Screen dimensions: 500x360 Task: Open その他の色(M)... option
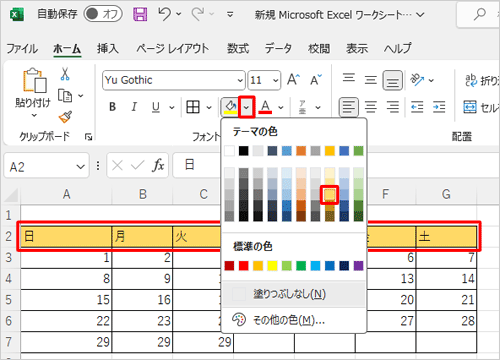tap(294, 320)
